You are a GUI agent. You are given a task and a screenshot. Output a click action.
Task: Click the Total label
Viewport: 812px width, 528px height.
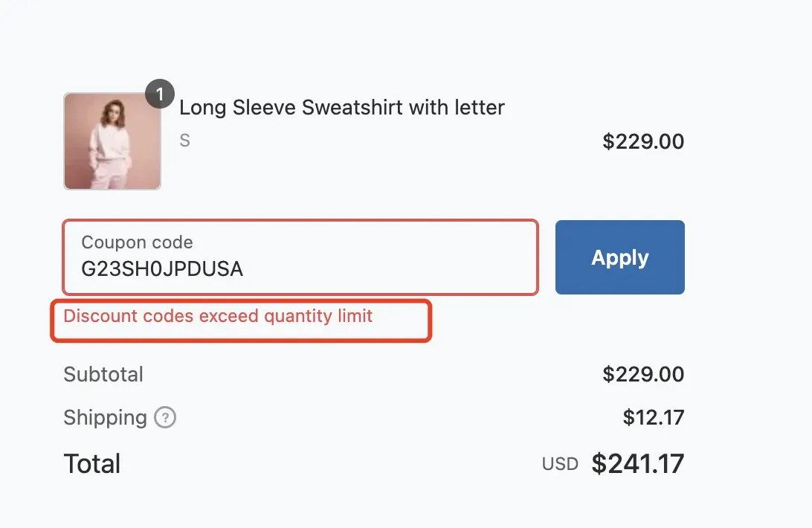point(92,464)
